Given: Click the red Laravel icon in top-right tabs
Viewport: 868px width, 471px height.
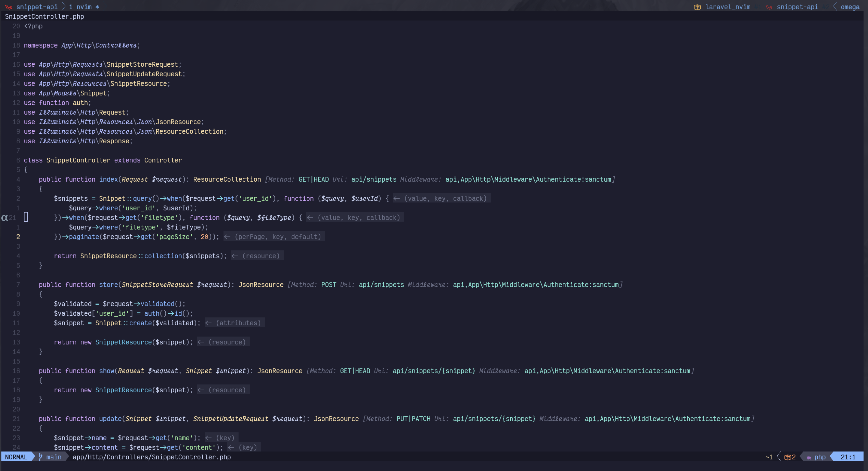Looking at the screenshot, I should tap(769, 7).
